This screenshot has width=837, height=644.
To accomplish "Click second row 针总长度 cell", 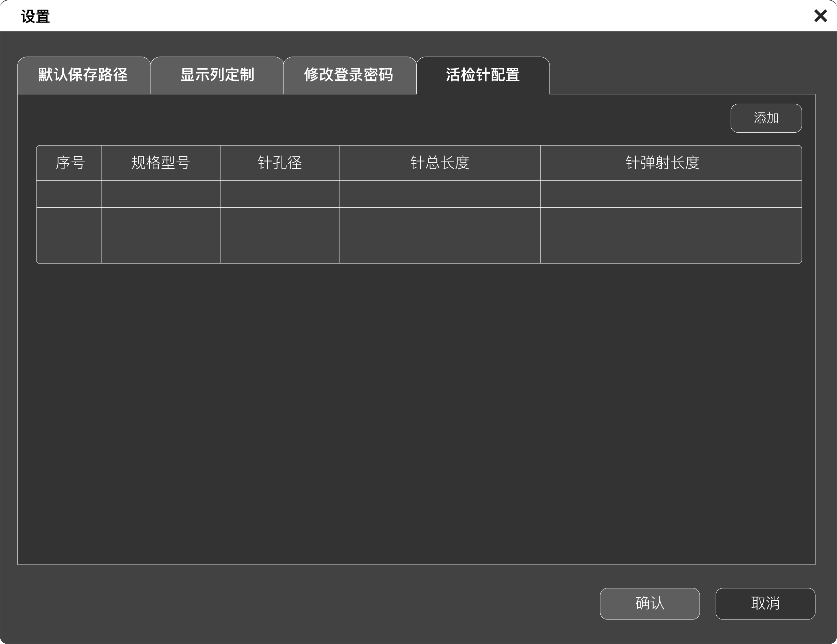I will (439, 221).
